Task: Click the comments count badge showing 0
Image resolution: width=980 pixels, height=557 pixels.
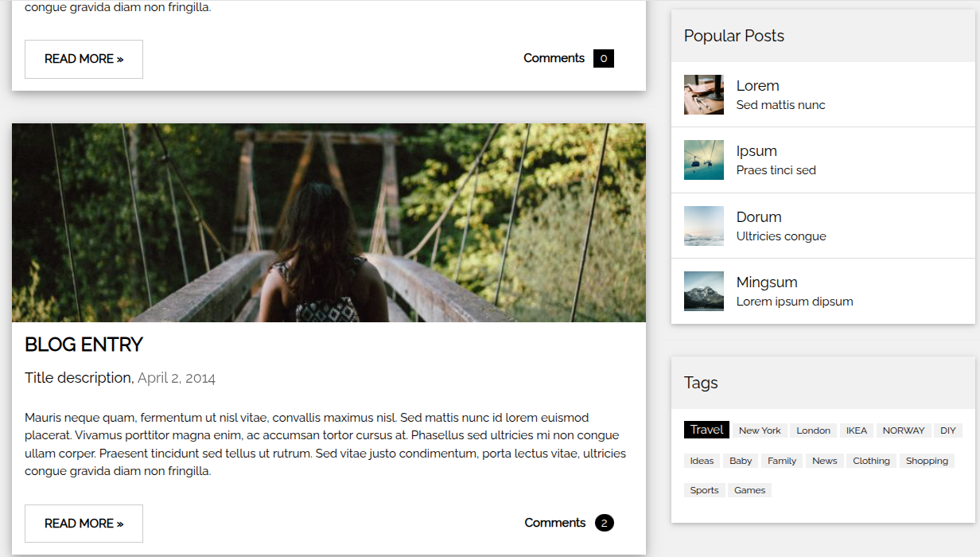Action: coord(604,58)
